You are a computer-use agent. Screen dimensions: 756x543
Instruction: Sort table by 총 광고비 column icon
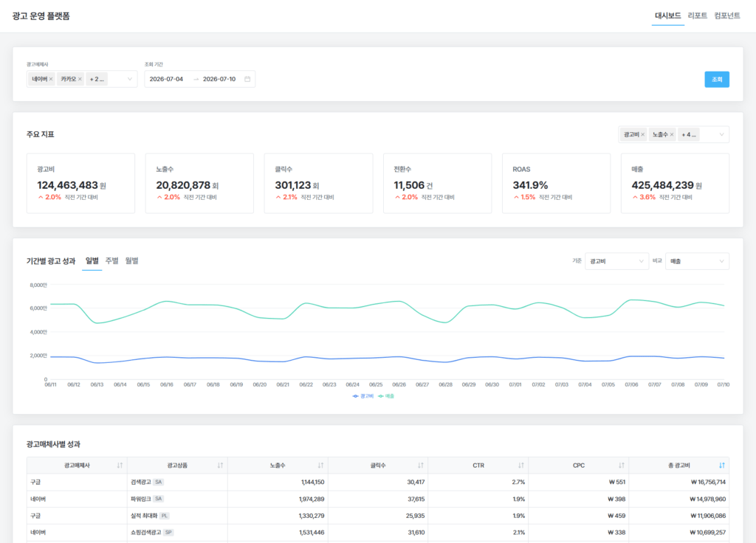[722, 466]
